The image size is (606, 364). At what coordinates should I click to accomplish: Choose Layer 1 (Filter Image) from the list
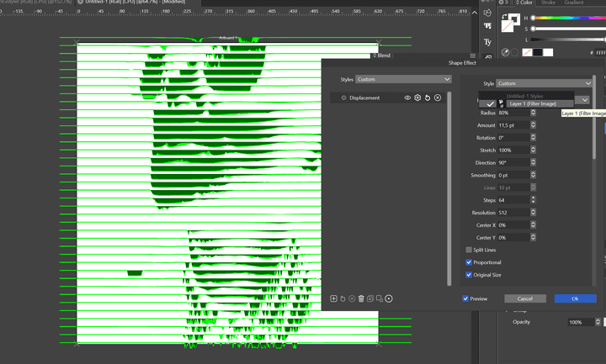[533, 104]
